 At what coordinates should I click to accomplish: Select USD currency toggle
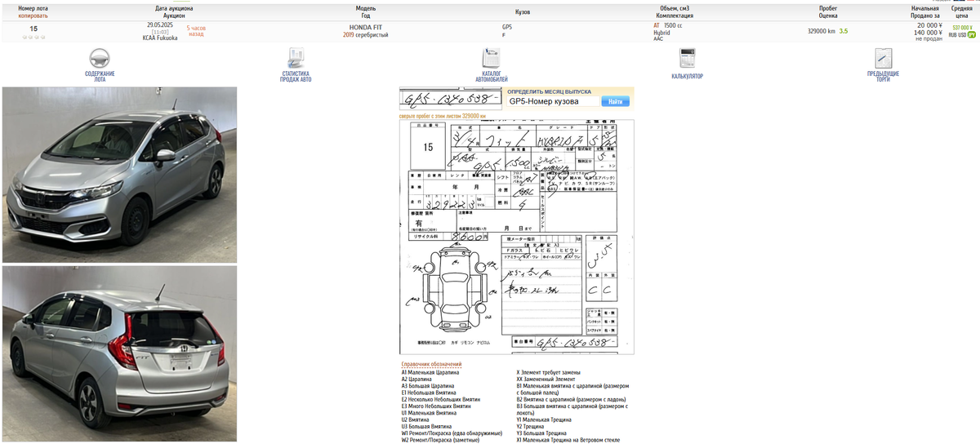[963, 35]
